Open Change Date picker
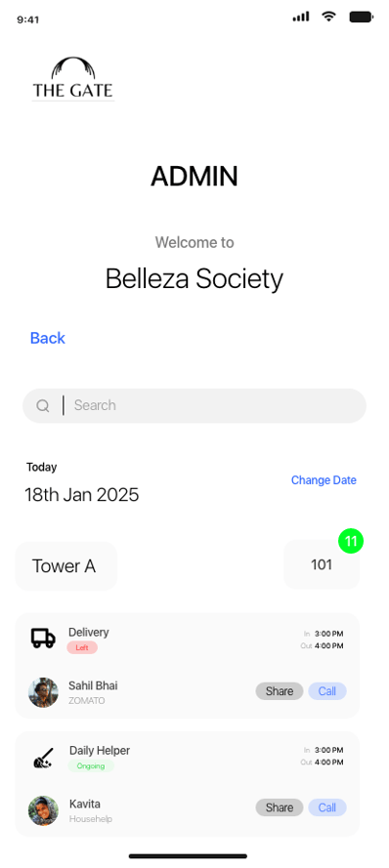 tap(324, 480)
